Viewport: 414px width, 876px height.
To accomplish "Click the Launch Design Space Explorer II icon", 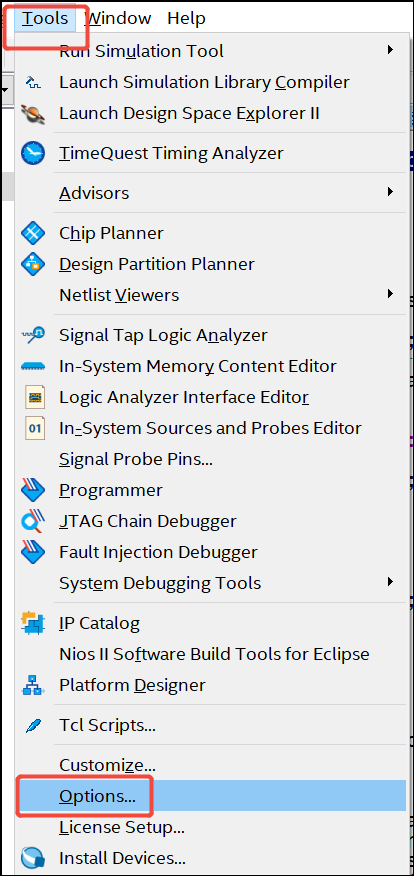I will point(33,113).
